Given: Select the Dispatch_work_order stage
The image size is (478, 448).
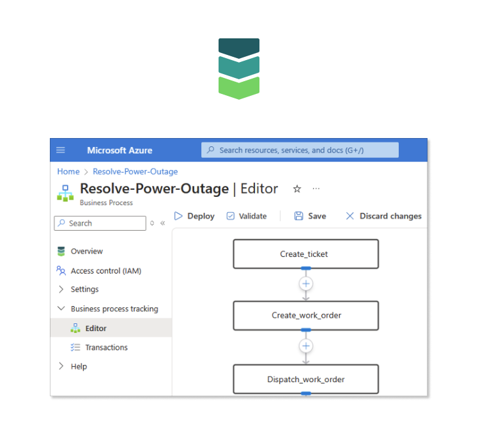Looking at the screenshot, I should (305, 379).
